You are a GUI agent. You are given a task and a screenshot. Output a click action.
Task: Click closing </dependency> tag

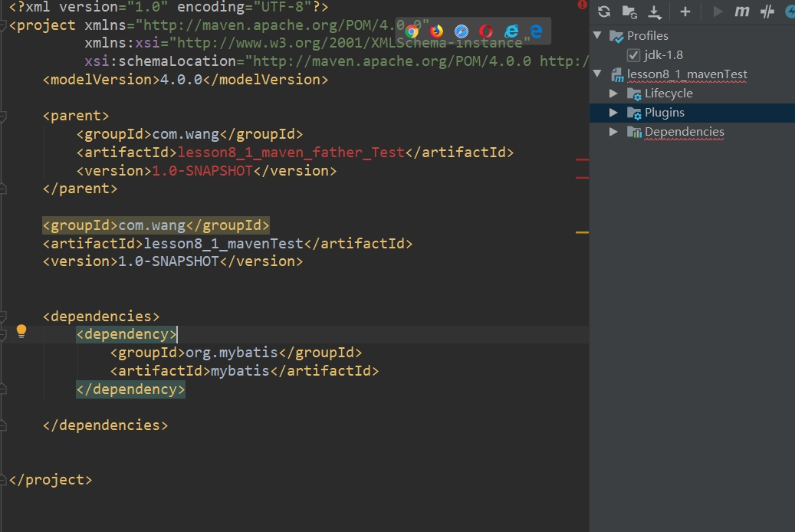[131, 389]
